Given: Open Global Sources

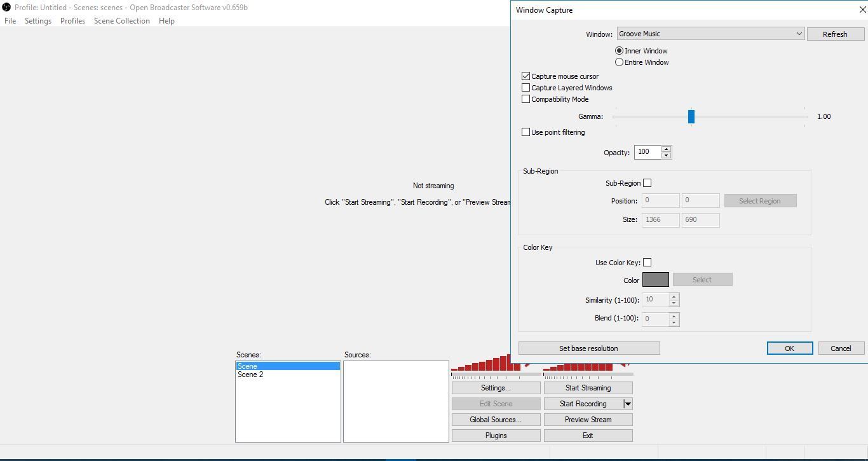Looking at the screenshot, I should point(496,419).
